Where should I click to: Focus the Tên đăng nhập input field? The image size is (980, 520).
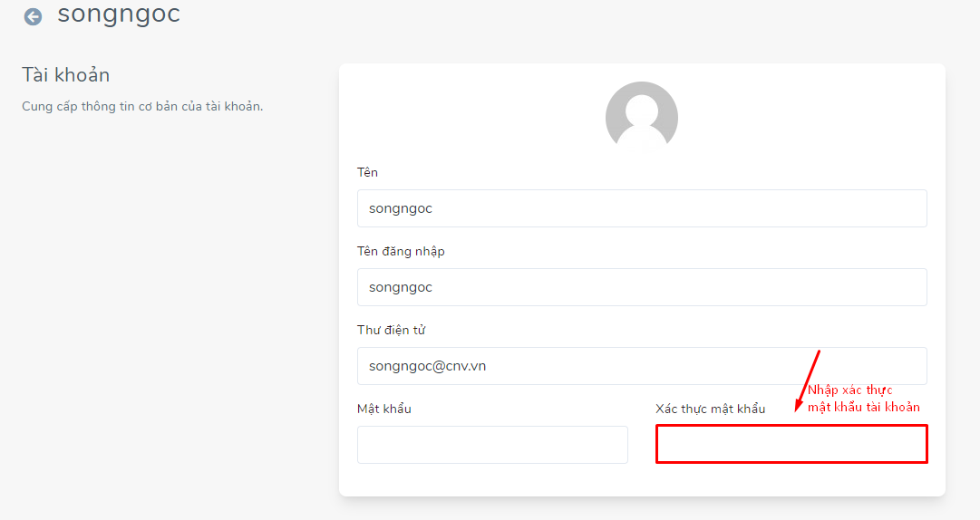pos(642,287)
